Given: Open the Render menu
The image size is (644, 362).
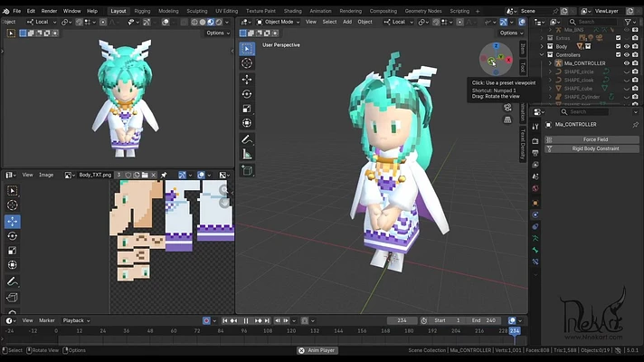Looking at the screenshot, I should tap(49, 11).
